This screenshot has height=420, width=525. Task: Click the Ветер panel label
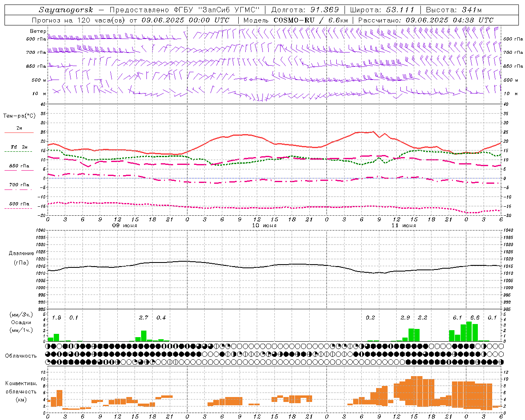38,31
